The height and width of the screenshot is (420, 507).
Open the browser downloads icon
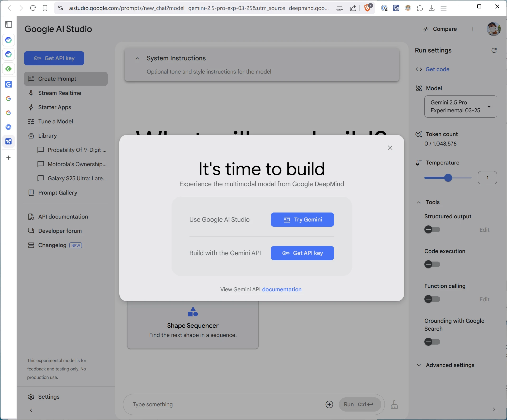tap(432, 8)
